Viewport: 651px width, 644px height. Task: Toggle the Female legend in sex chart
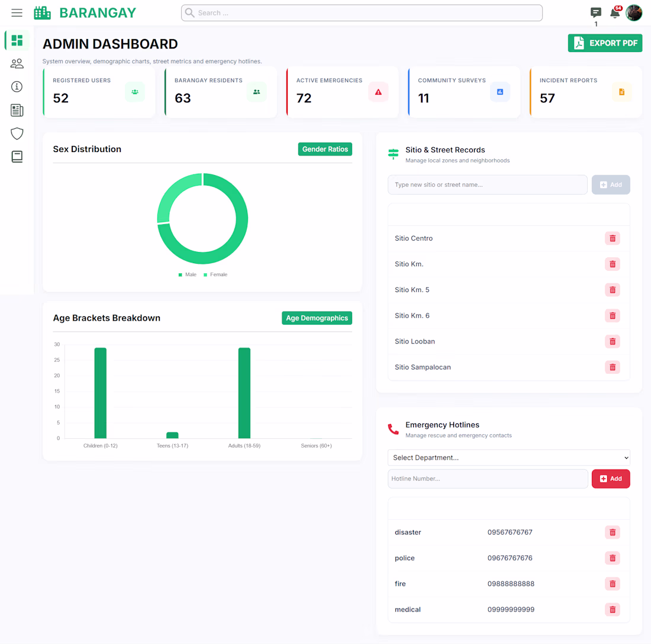click(215, 275)
